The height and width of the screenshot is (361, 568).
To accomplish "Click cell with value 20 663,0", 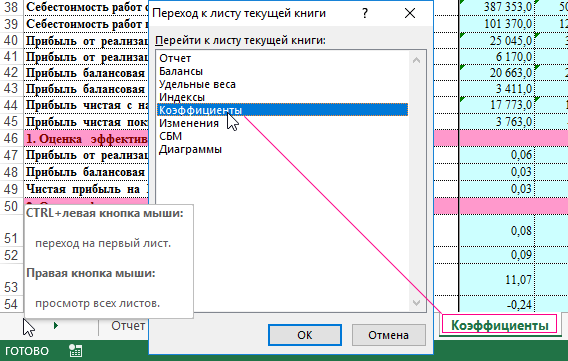I will pos(497,73).
